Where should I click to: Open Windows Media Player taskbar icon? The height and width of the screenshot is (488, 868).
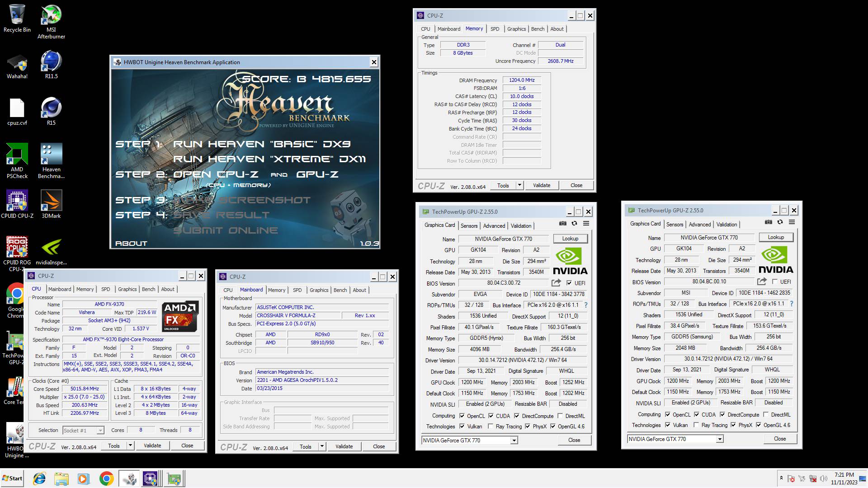point(83,479)
